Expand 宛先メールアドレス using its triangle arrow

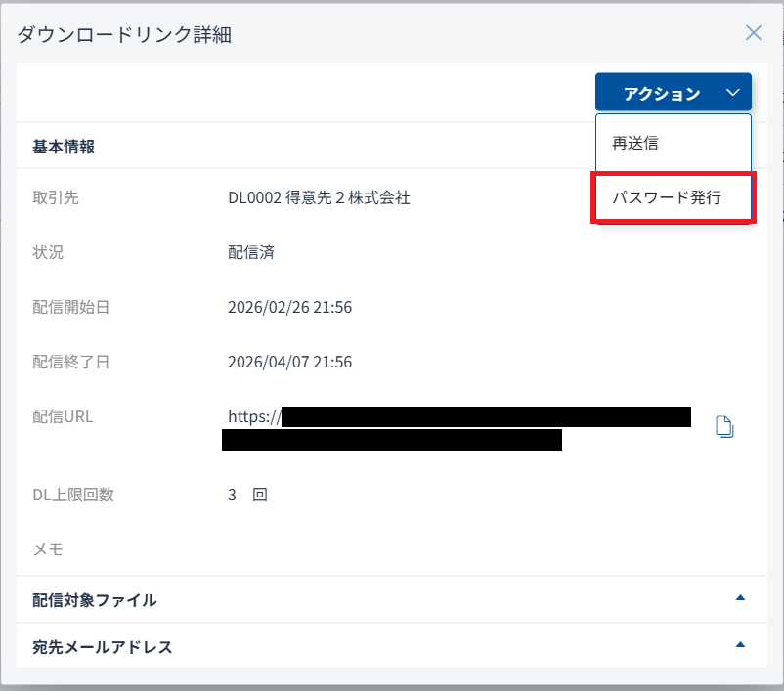pyautogui.click(x=740, y=645)
